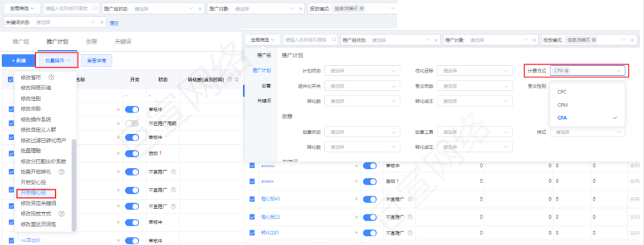The image size is (644, 245).
Task: Click the 查看详情 button
Action: pos(96,61)
